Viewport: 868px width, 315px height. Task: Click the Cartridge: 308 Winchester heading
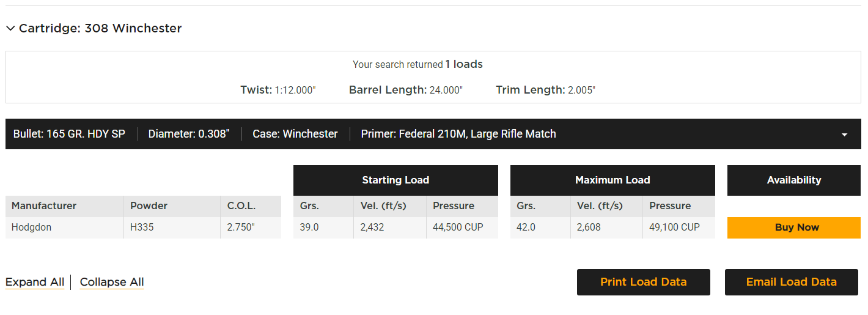pos(100,29)
